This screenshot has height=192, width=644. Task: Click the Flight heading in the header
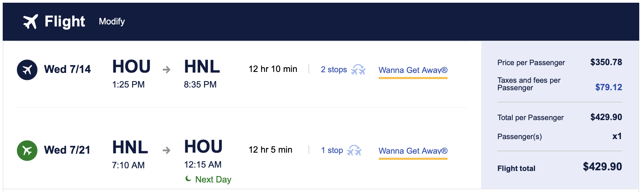point(65,22)
